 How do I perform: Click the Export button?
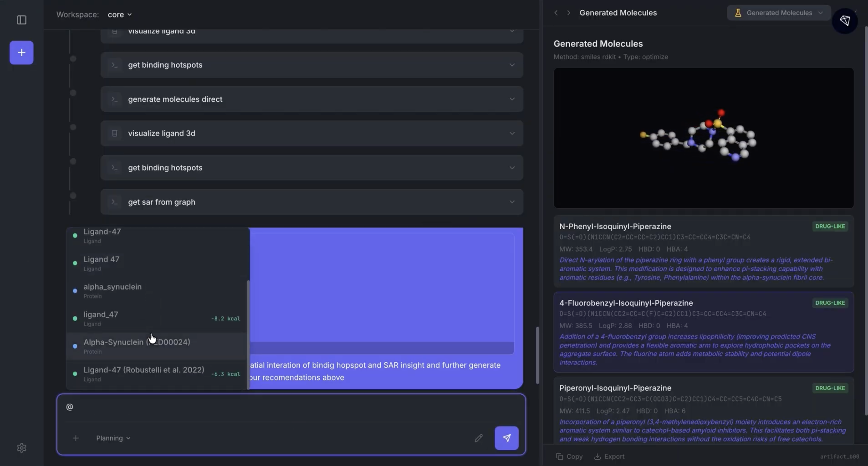609,456
